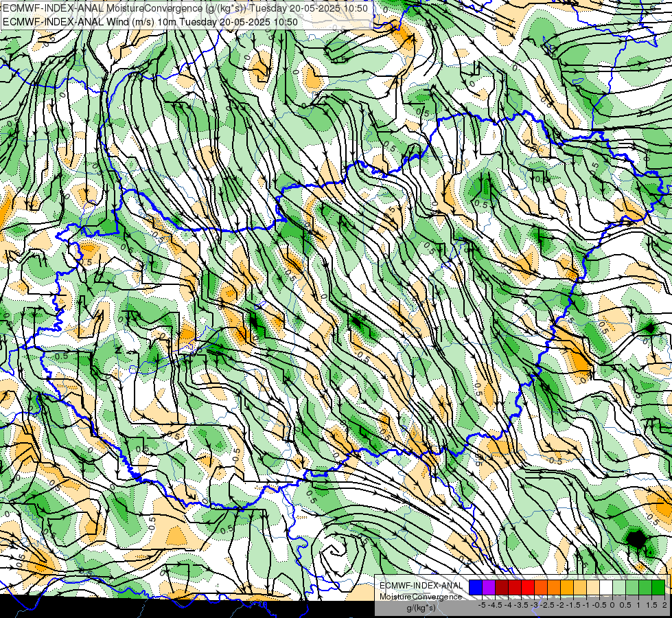The width and height of the screenshot is (672, 618).
Task: Click the -2.5 value on the legend scale
Action: [547, 605]
